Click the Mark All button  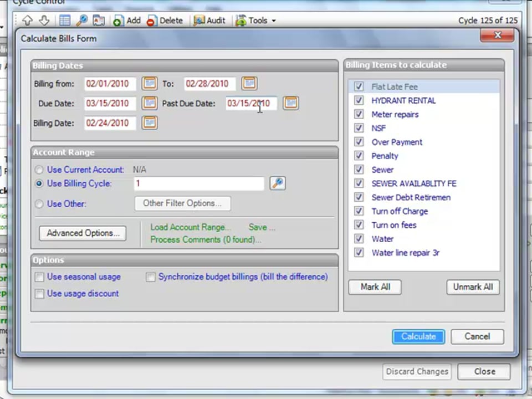(375, 287)
